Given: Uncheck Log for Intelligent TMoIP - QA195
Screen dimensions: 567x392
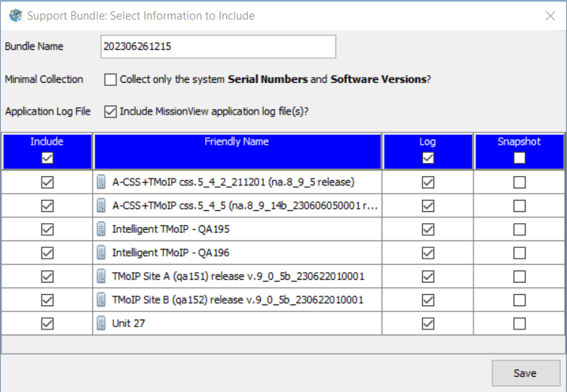Looking at the screenshot, I should click(428, 229).
